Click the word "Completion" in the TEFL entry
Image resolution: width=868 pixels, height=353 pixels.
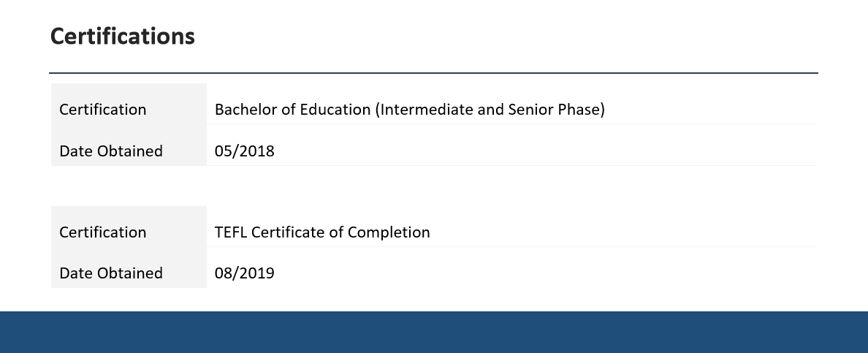point(389,232)
